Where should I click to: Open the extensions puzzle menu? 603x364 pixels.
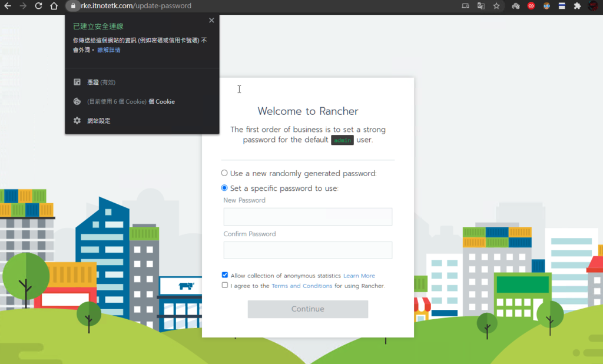[577, 6]
